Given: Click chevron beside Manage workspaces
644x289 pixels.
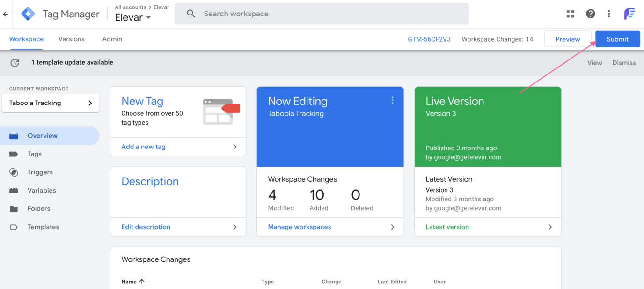Looking at the screenshot, I should (x=393, y=227).
